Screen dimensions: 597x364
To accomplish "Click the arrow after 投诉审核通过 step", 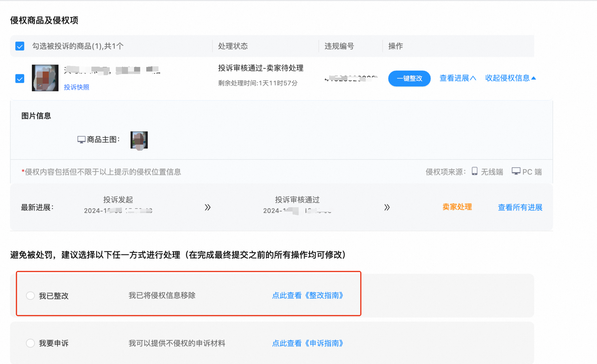I will point(387,207).
